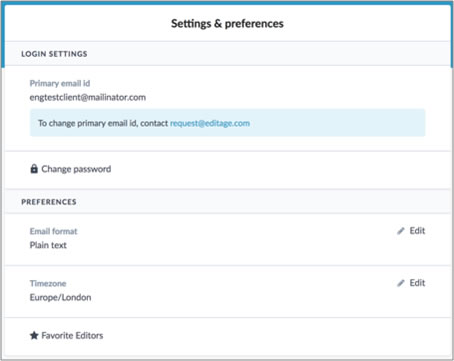Click the Timezone label

tap(48, 283)
